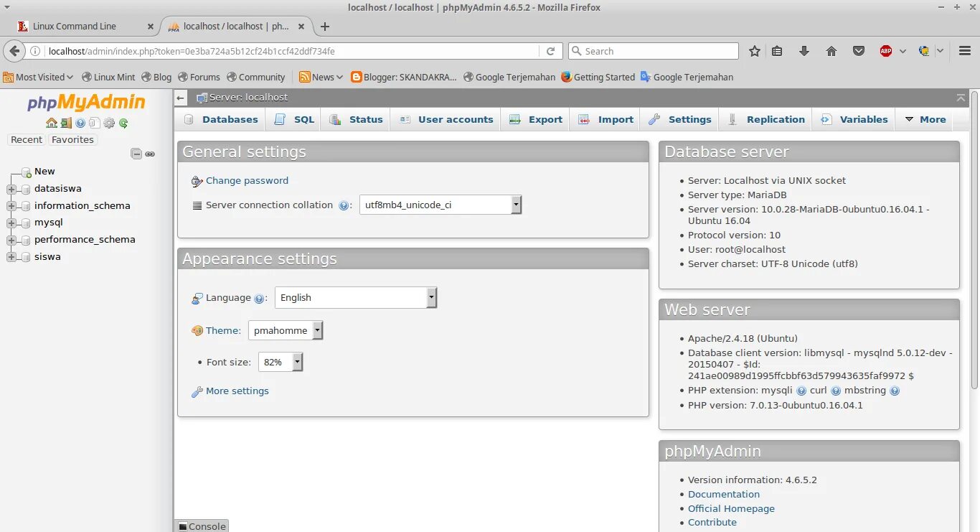Viewport: 980px width, 532px height.
Task: Open the server connection collation dropdown
Action: pyautogui.click(x=440, y=205)
